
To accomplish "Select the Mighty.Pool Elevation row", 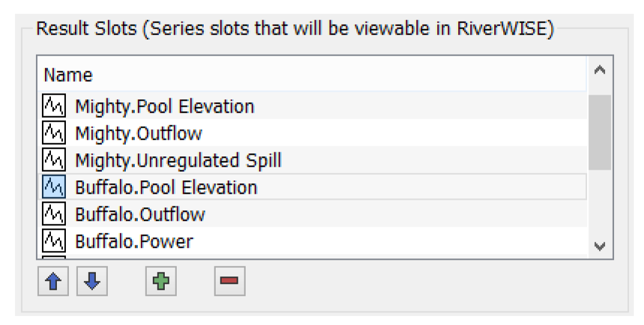I will (164, 107).
